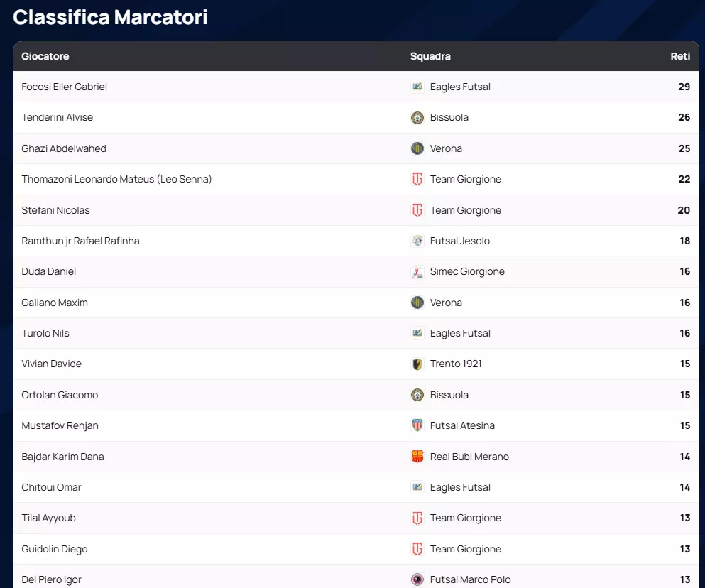Open player Thomazoni Leonardo Mateus (Leo Senna)

(116, 179)
